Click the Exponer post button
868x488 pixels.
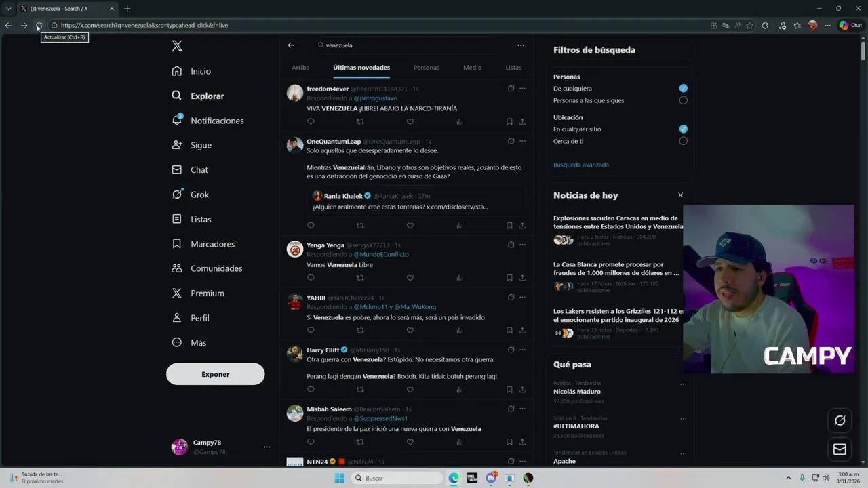click(215, 374)
